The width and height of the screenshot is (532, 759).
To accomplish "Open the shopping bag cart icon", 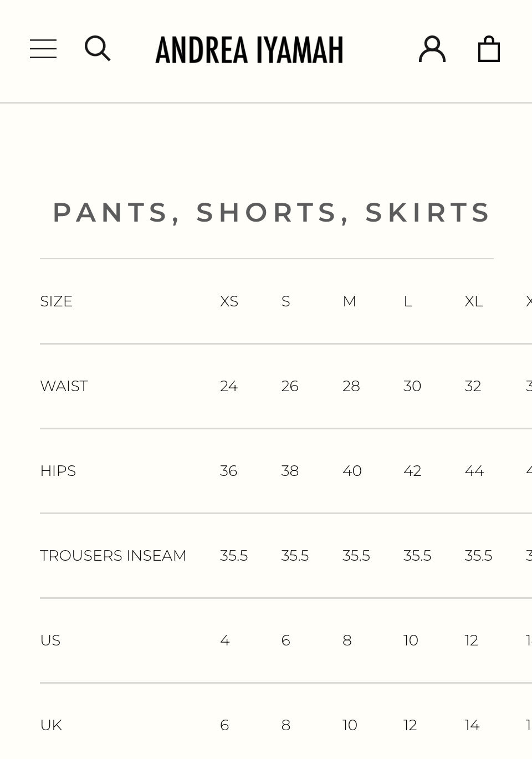I will tap(489, 49).
